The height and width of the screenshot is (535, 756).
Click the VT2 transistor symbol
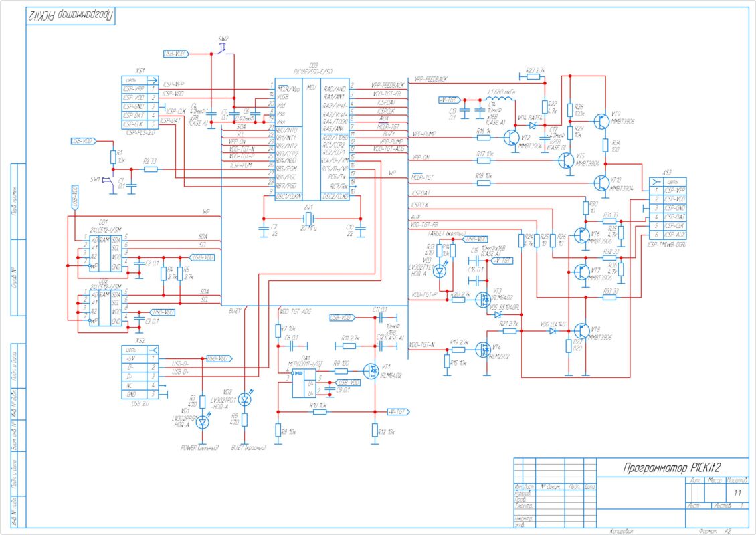[512, 138]
